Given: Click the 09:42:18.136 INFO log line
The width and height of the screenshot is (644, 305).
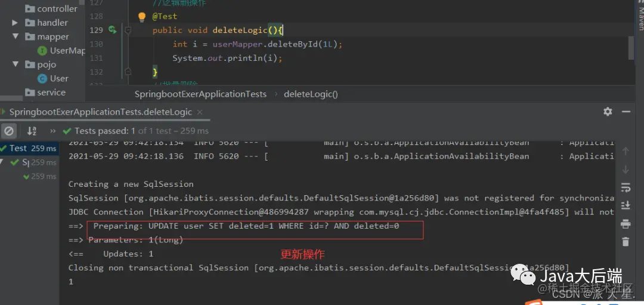Looking at the screenshot, I should click(x=341, y=156).
